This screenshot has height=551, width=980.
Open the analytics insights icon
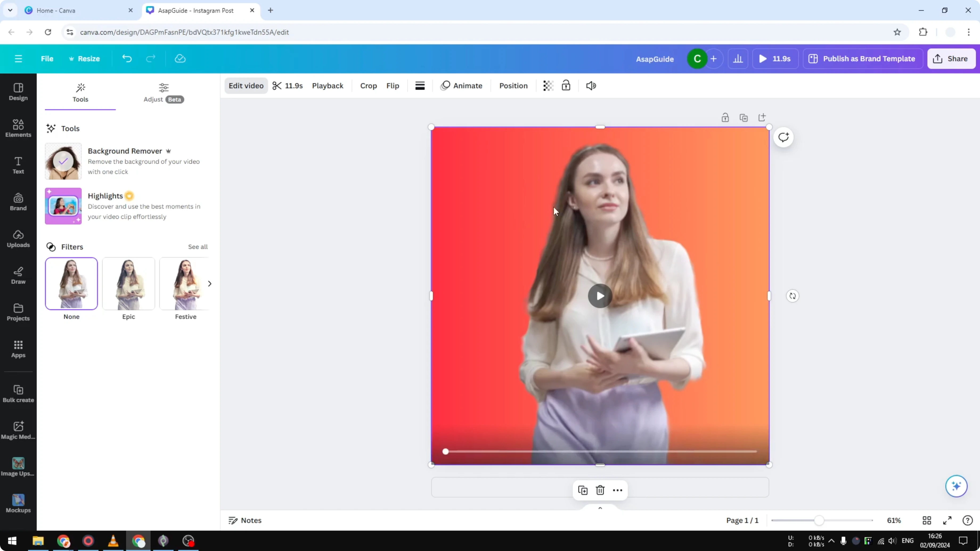point(738,59)
